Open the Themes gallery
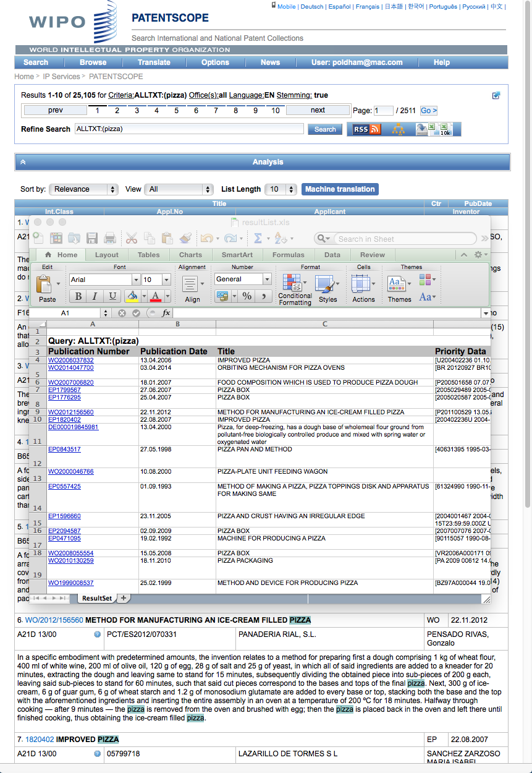This screenshot has height=773, width=532. (x=399, y=289)
